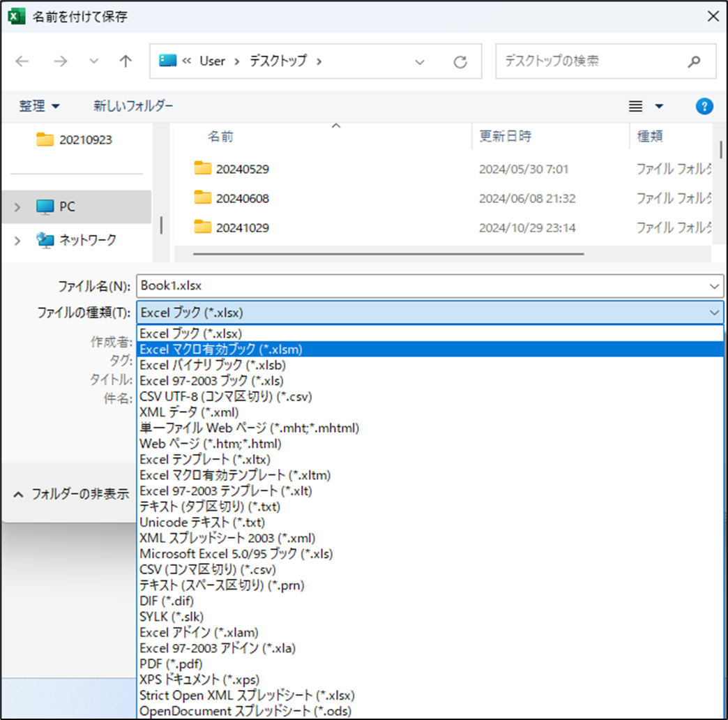Choose Strict Open XML スプレッドシート (*.xlsx)

pyautogui.click(x=430, y=696)
